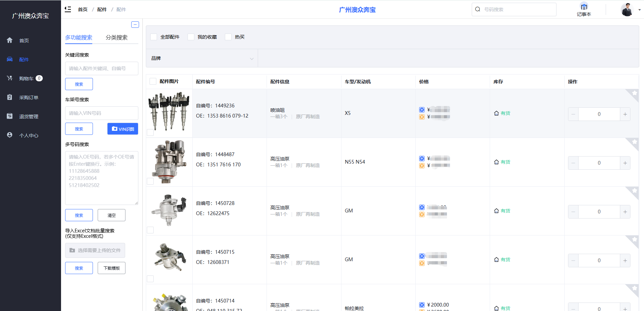Click 下载模板 to download the template
This screenshot has height=311, width=644.
pyautogui.click(x=111, y=268)
